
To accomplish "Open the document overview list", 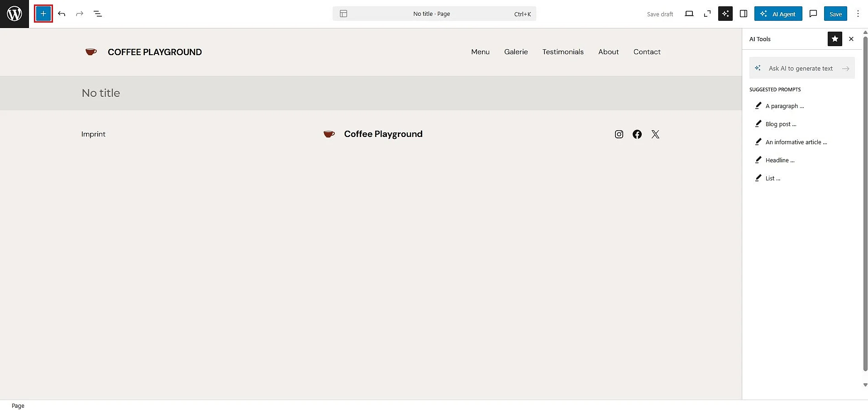I will 98,14.
